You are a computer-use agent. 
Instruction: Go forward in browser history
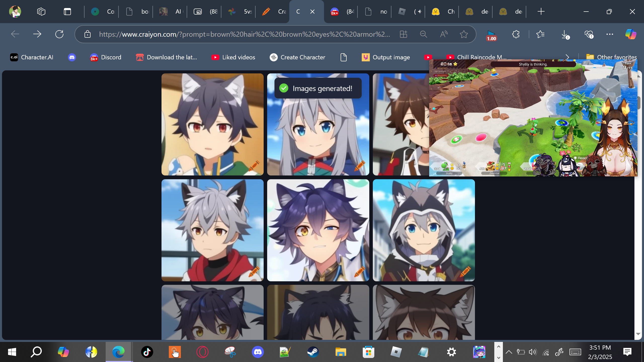(37, 34)
